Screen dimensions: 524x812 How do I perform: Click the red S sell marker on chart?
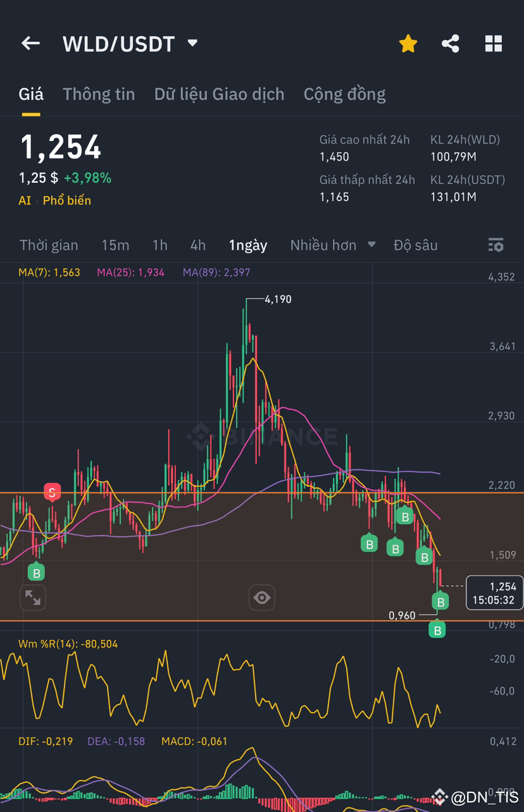53,492
